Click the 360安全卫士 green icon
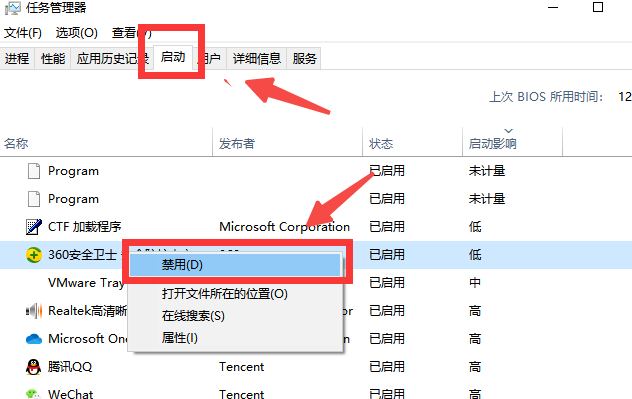 34,255
